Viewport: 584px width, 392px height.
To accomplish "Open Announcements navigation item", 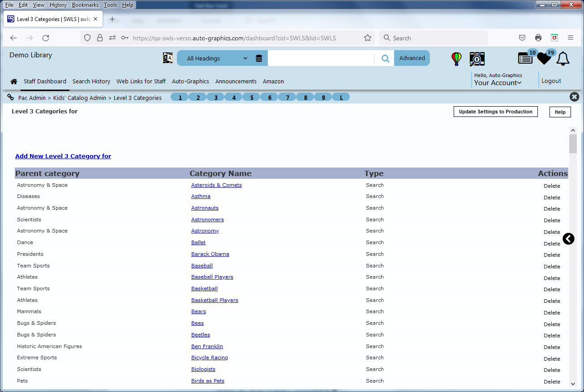I will tap(236, 82).
